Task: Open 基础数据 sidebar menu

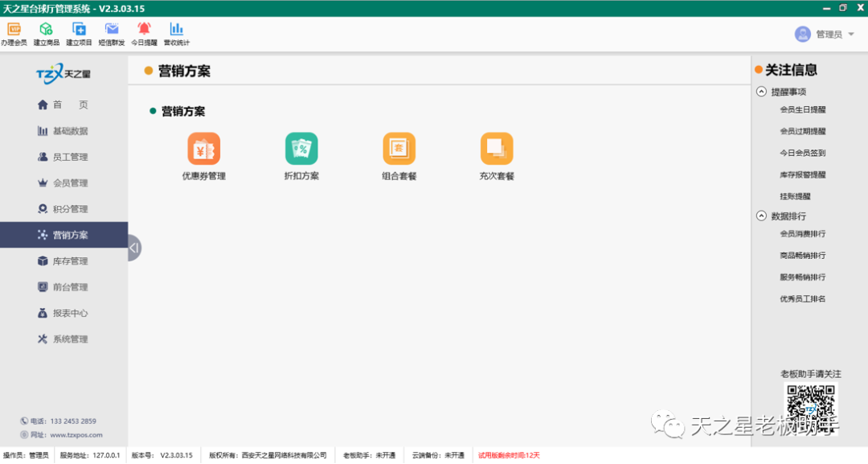Action: (63, 130)
